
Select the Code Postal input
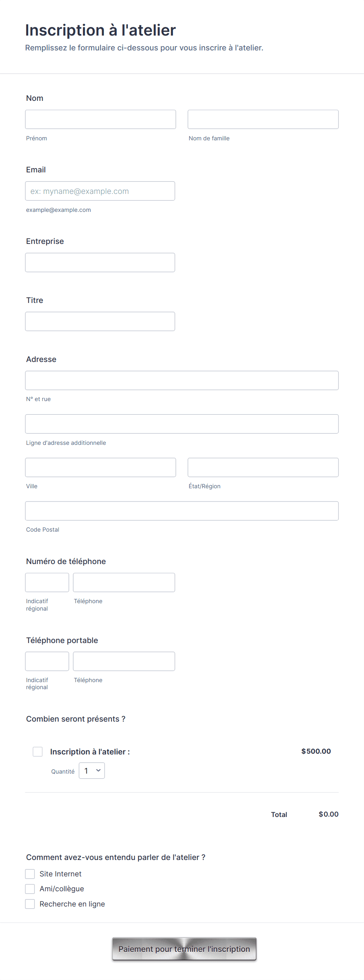[x=182, y=511]
